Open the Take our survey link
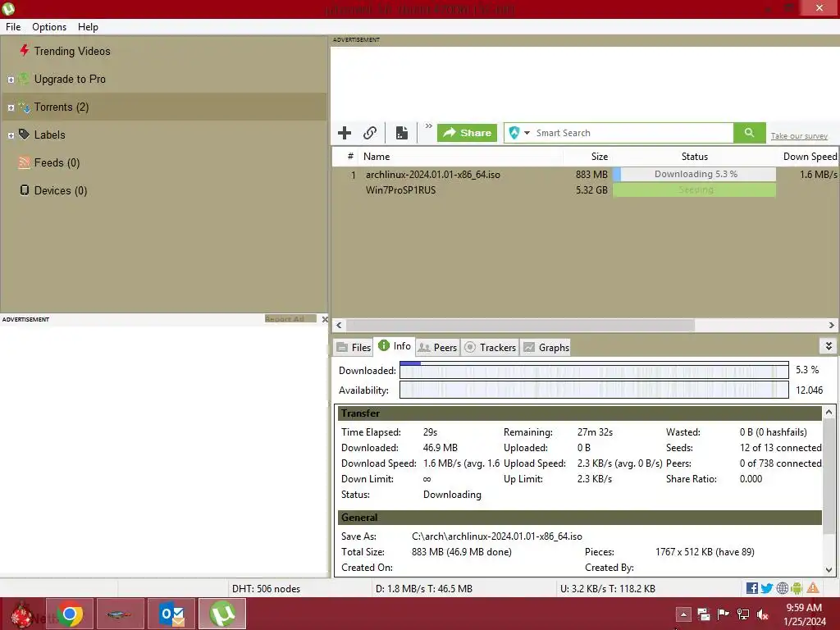The height and width of the screenshot is (630, 840). pos(799,136)
